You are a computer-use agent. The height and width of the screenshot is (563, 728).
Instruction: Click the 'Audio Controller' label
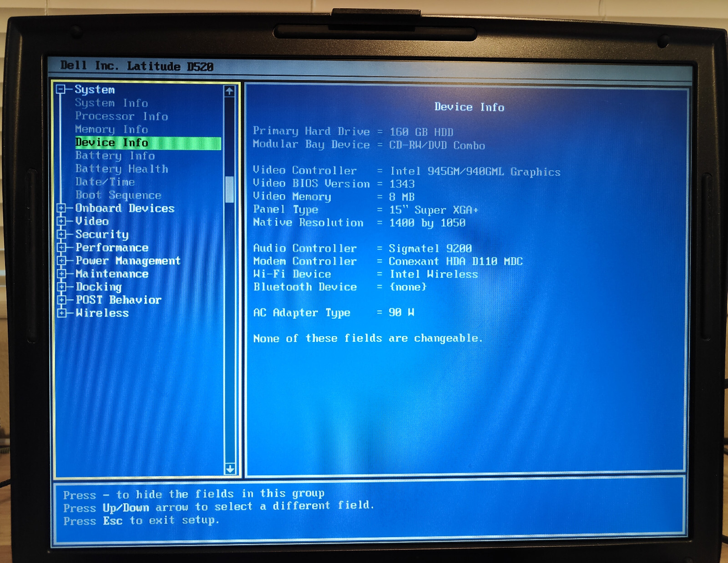coord(305,248)
